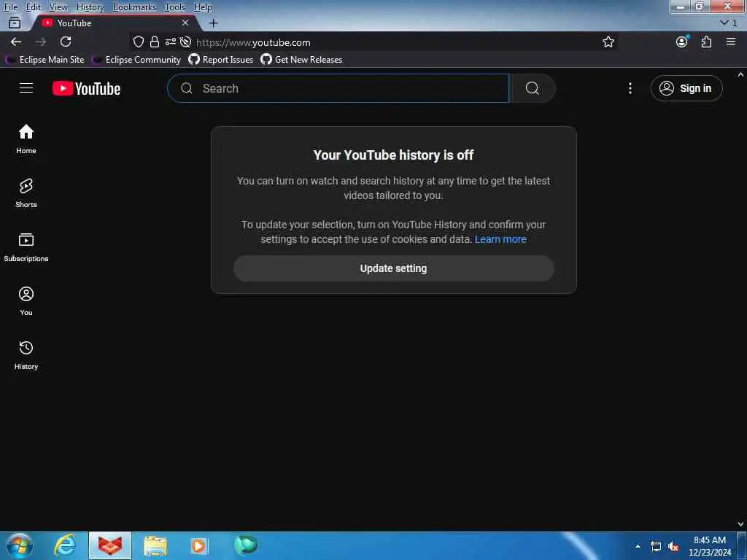747x560 pixels.
Task: Click the taskbar clock showing 8:45 AM
Action: point(710,546)
